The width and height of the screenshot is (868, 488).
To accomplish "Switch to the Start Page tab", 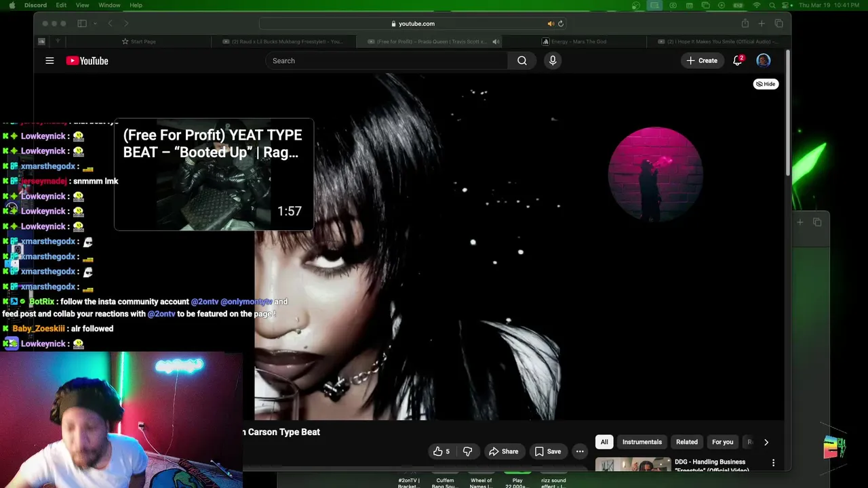I will point(138,41).
